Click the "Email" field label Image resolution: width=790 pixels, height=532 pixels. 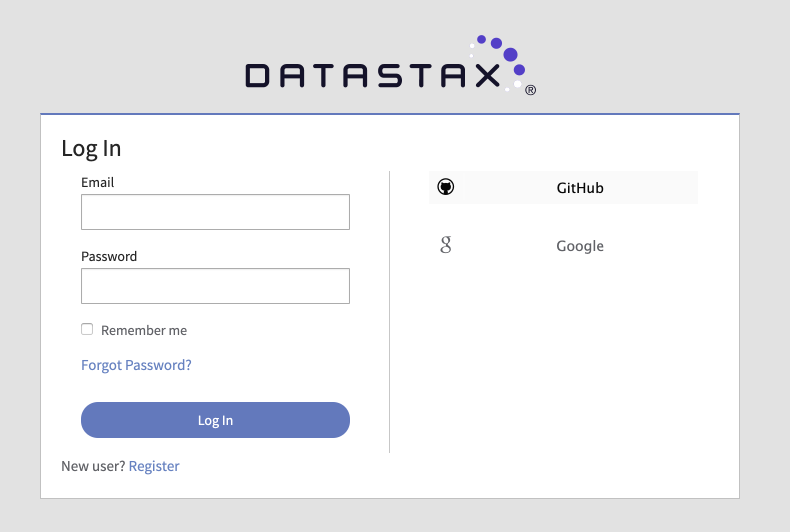click(97, 182)
